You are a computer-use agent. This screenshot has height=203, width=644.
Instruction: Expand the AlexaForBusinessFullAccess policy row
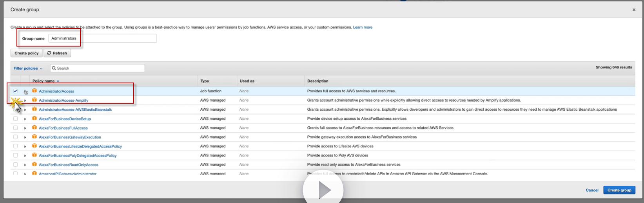tap(25, 128)
